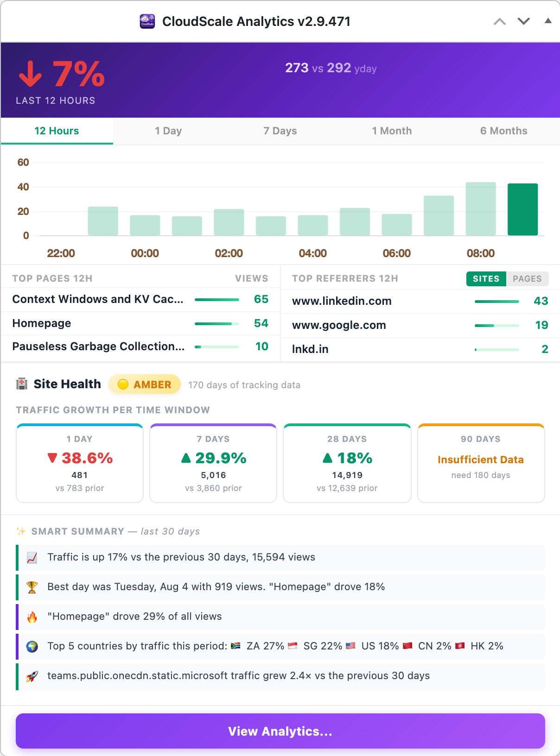Viewport: 560px width, 756px height.
Task: Click the red down-arrow trend icon
Action: [31, 74]
